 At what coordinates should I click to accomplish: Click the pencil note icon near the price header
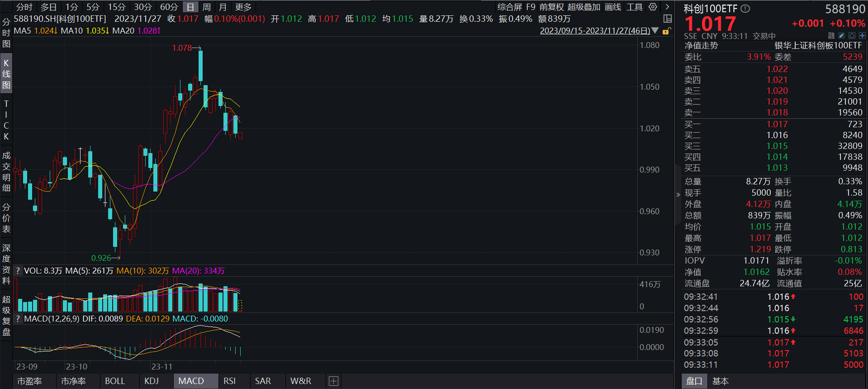pyautogui.click(x=841, y=35)
